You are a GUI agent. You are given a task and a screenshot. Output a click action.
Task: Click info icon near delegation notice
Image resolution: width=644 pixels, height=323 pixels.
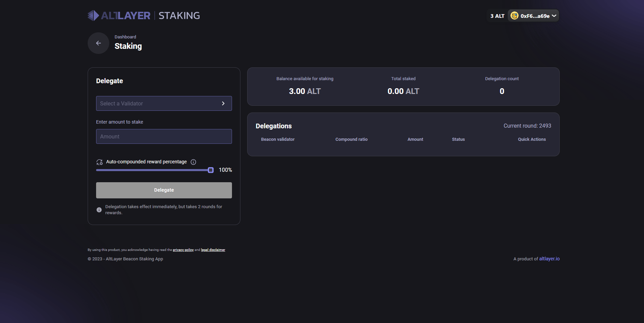tap(99, 210)
